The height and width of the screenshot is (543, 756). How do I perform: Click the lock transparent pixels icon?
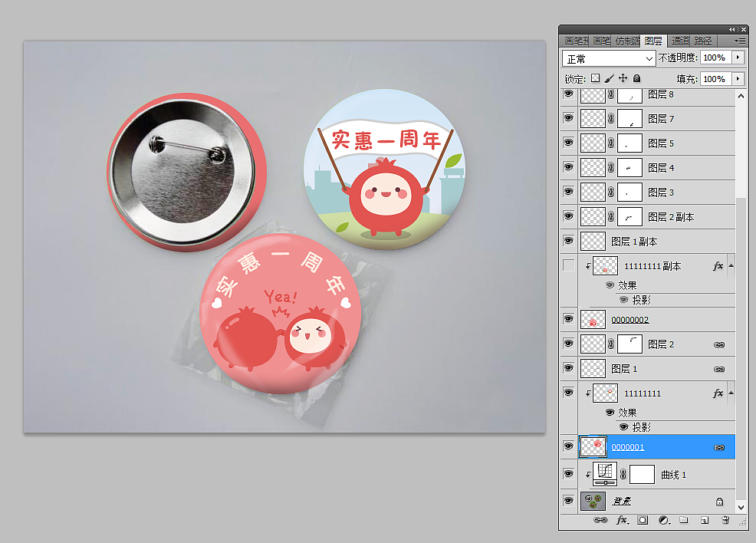point(596,78)
